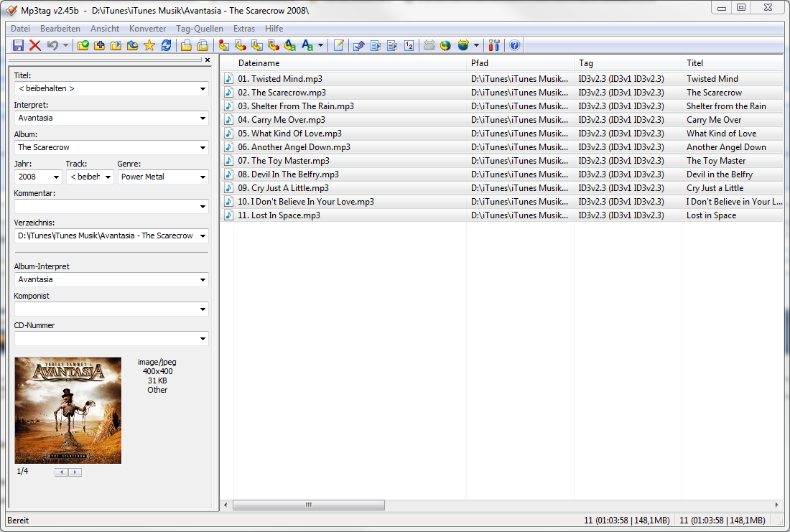The height and width of the screenshot is (532, 790).
Task: Close the tag panel with the small x
Action: 207,60
